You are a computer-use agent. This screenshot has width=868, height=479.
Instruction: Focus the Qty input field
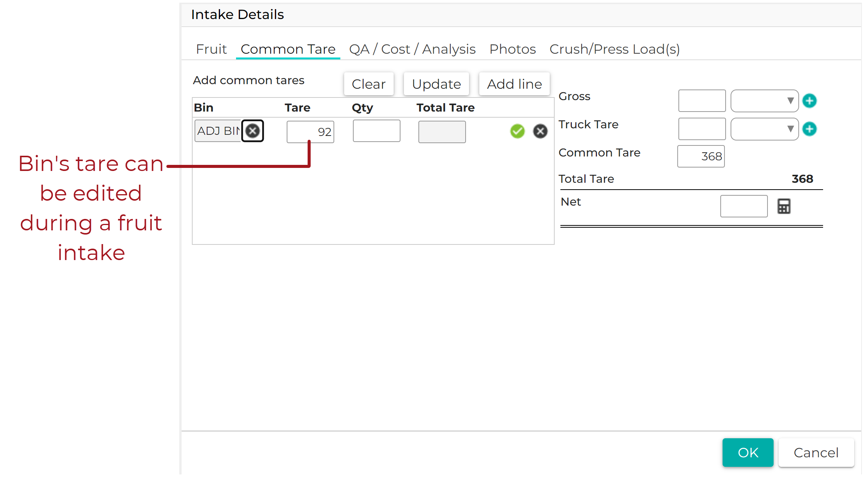[377, 131]
